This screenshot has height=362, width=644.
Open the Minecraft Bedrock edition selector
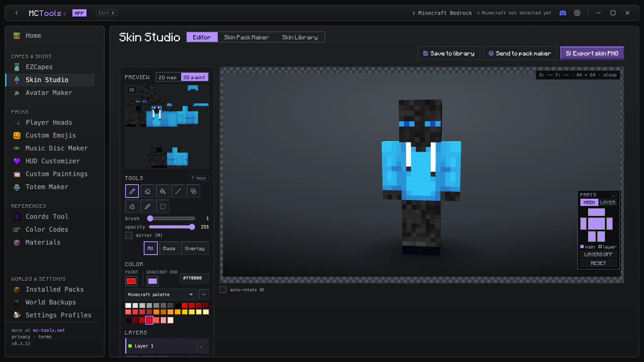pyautogui.click(x=442, y=13)
